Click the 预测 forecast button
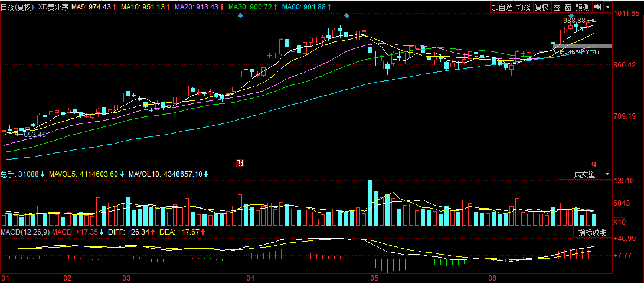 583,7
